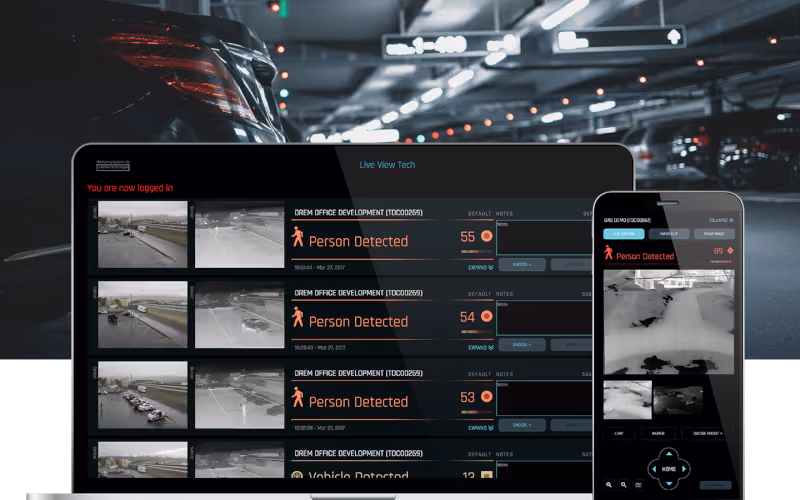800x500 pixels.
Task: Tap the HOME button on phone camera pad
Action: 669,469
